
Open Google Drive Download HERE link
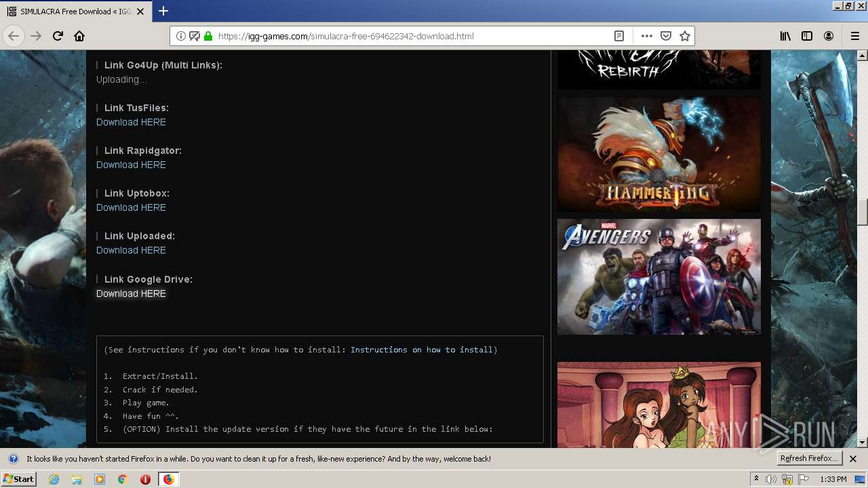coord(131,293)
